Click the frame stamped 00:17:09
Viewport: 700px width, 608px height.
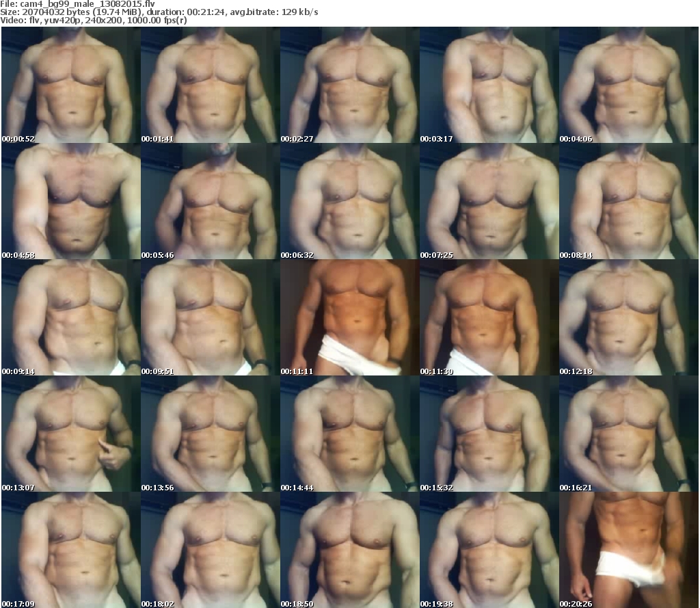(x=71, y=549)
